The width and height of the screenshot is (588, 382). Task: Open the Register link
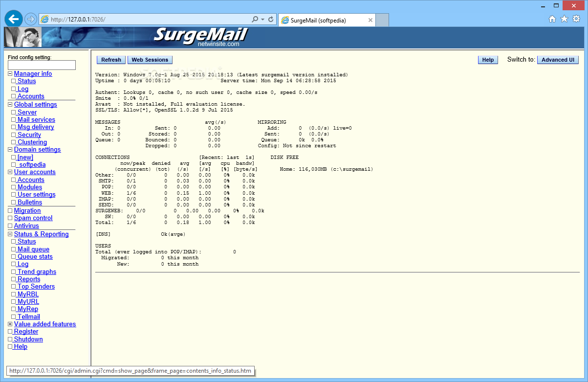(x=26, y=332)
